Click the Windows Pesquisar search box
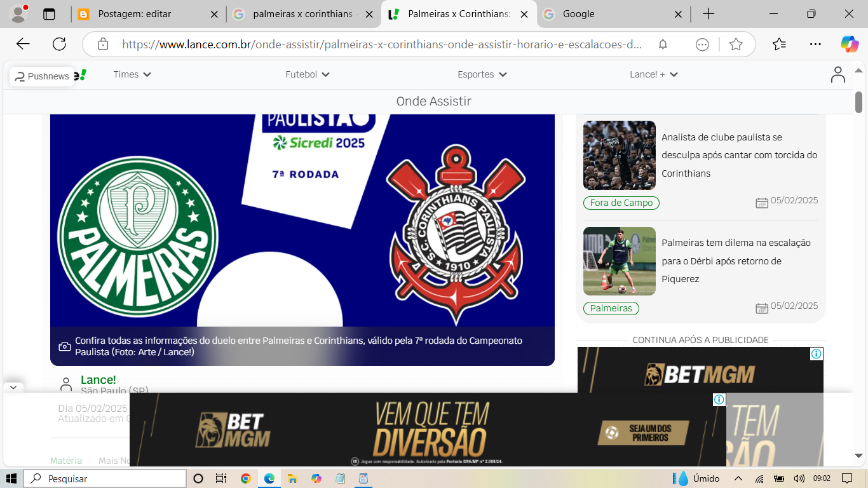Viewport: 868px width, 488px height. click(x=105, y=478)
